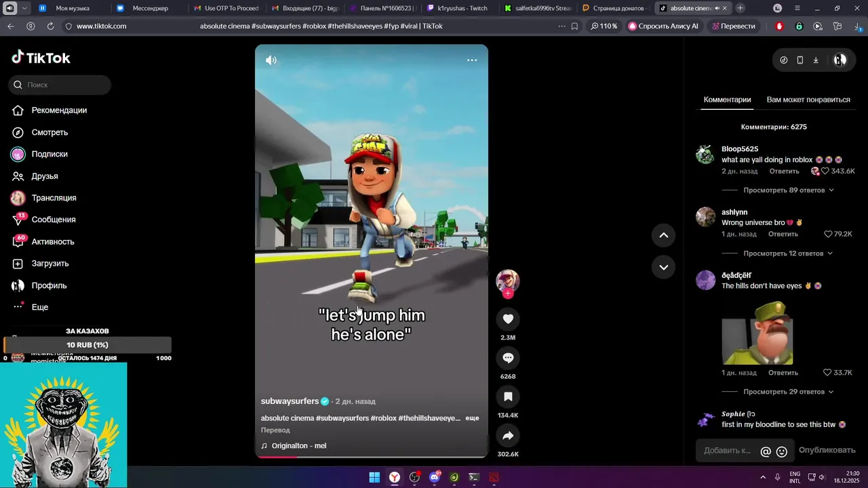Open the get-app phone icon
This screenshot has width=868, height=488.
pos(800,60)
